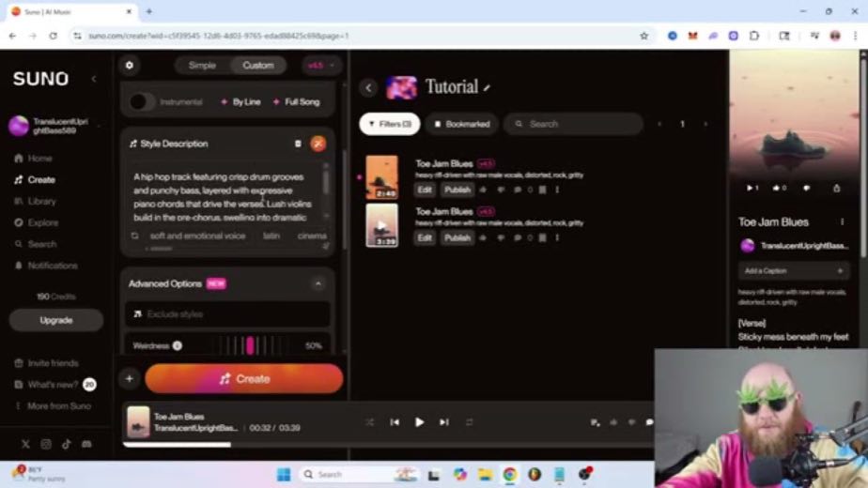Collapse the Advanced Options section
Screen dimensions: 868x488
pos(318,283)
